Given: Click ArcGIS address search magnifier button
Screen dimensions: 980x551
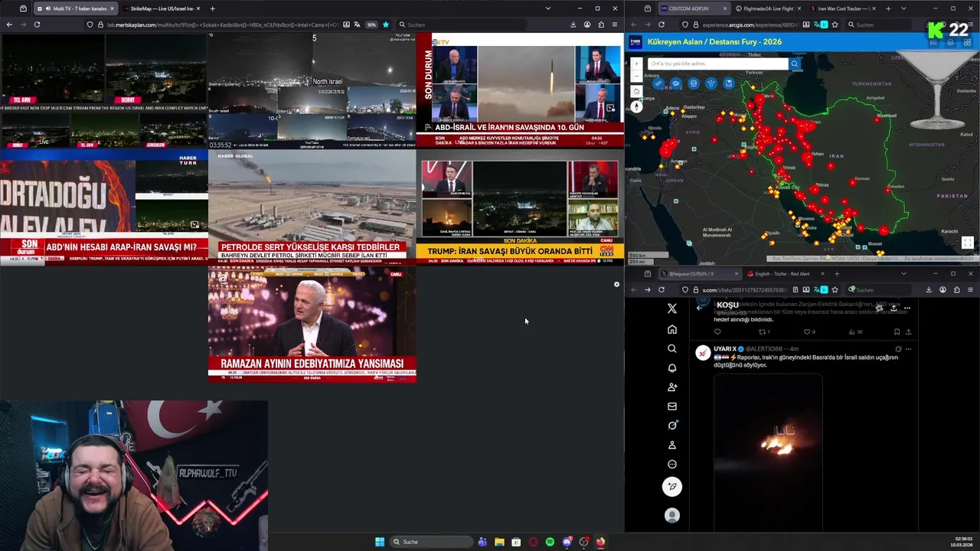Looking at the screenshot, I should tap(795, 64).
